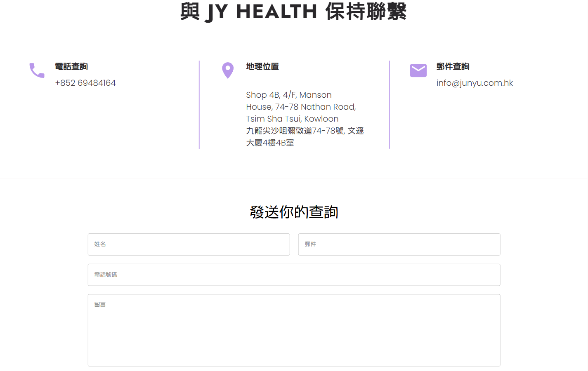Click into the 留言 message textarea

coord(294,330)
